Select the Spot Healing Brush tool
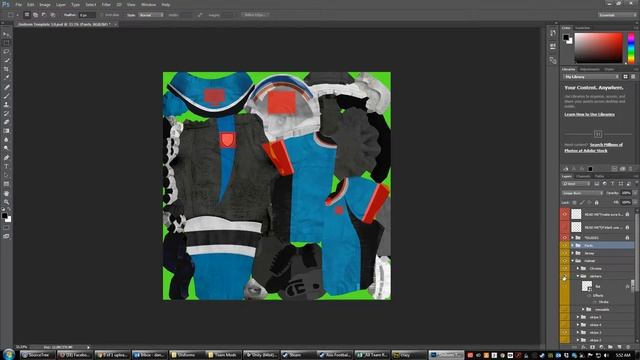The height and width of the screenshot is (360, 640). point(6,87)
